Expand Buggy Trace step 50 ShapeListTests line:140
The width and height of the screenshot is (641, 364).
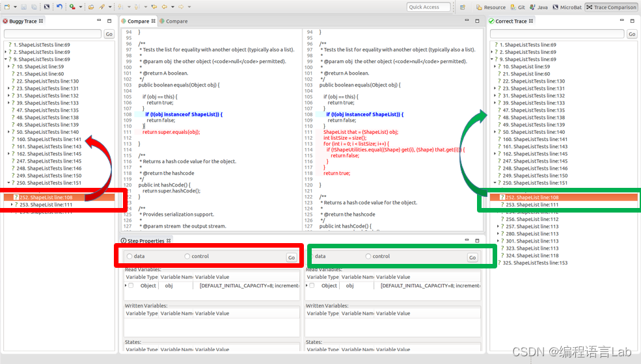8,132
